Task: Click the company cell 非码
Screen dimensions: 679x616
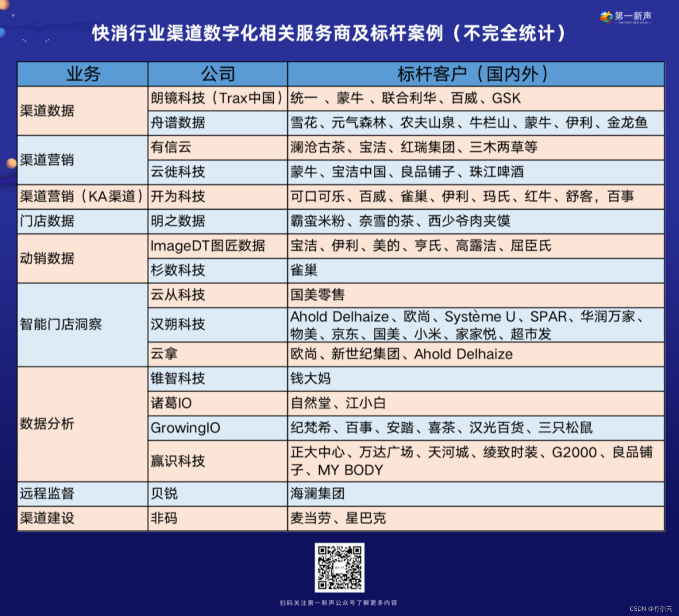Action: point(218,518)
